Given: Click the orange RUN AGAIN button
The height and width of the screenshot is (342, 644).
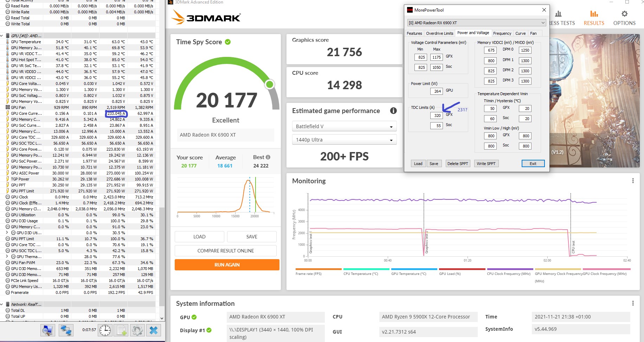Looking at the screenshot, I should 227,265.
